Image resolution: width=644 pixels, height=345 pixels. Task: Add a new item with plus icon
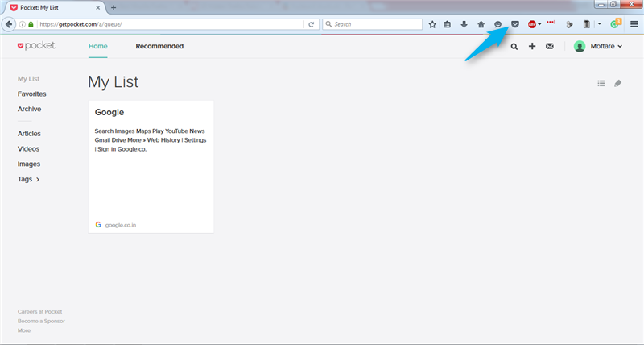532,46
